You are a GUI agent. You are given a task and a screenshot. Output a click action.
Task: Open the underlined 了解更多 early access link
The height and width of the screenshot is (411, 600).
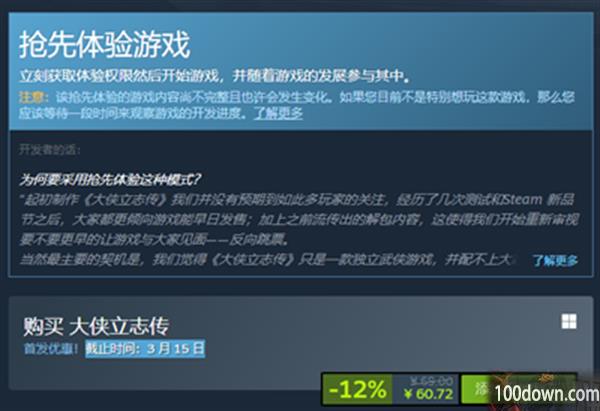278,113
